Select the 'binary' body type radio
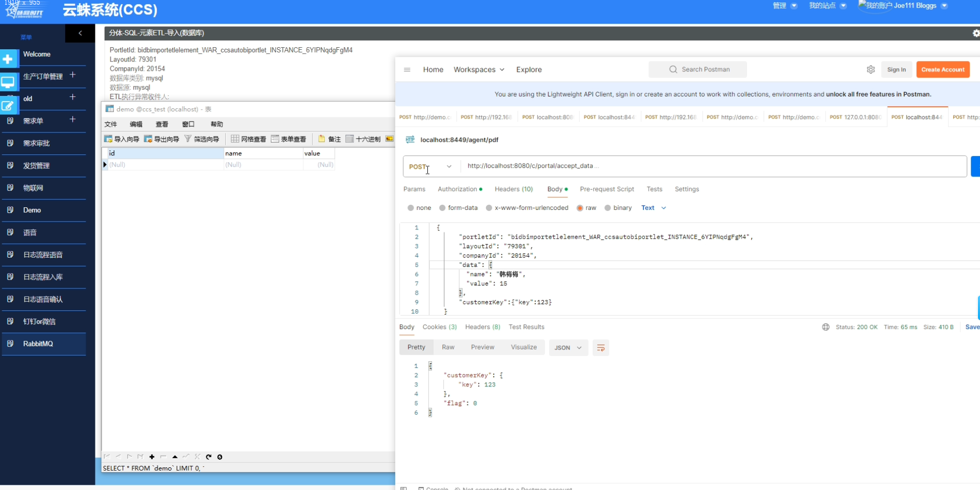Screen dimensions: 980x490 point(607,208)
